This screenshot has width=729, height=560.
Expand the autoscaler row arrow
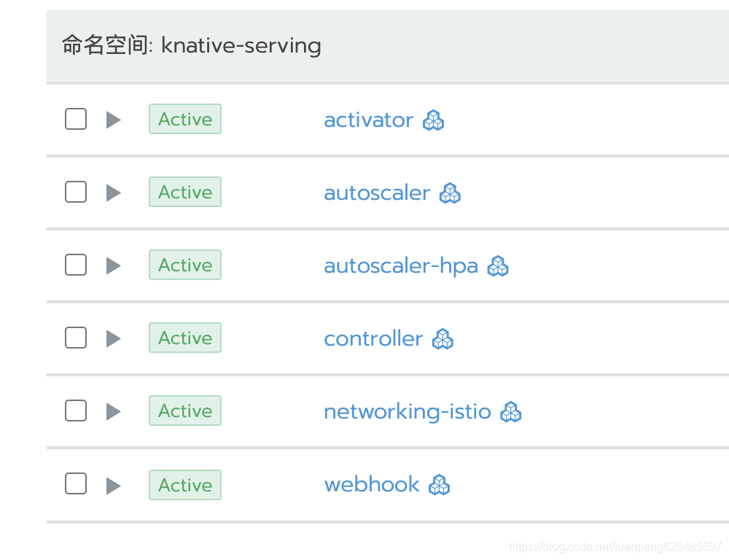pos(114,193)
